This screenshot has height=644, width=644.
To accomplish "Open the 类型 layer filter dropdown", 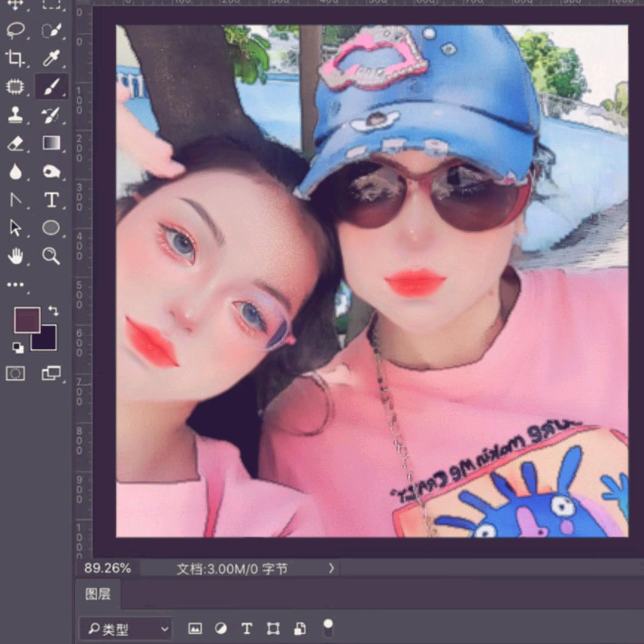I will point(126,629).
